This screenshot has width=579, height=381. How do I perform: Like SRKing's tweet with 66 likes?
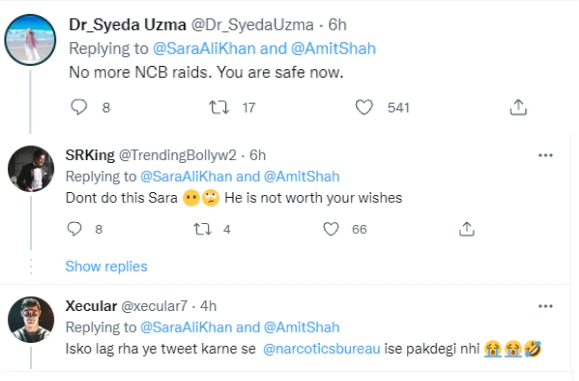(x=331, y=229)
